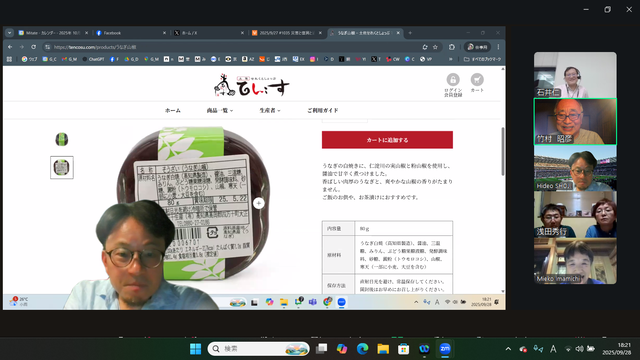Open the Wi-Fi network tray icon
The width and height of the screenshot is (640, 360).
(568, 349)
